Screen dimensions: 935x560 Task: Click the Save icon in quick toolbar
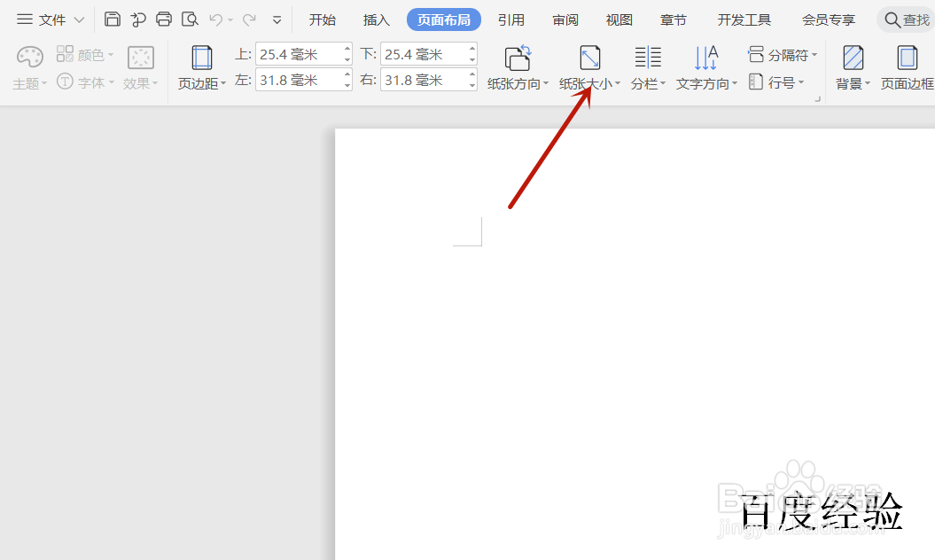(112, 19)
